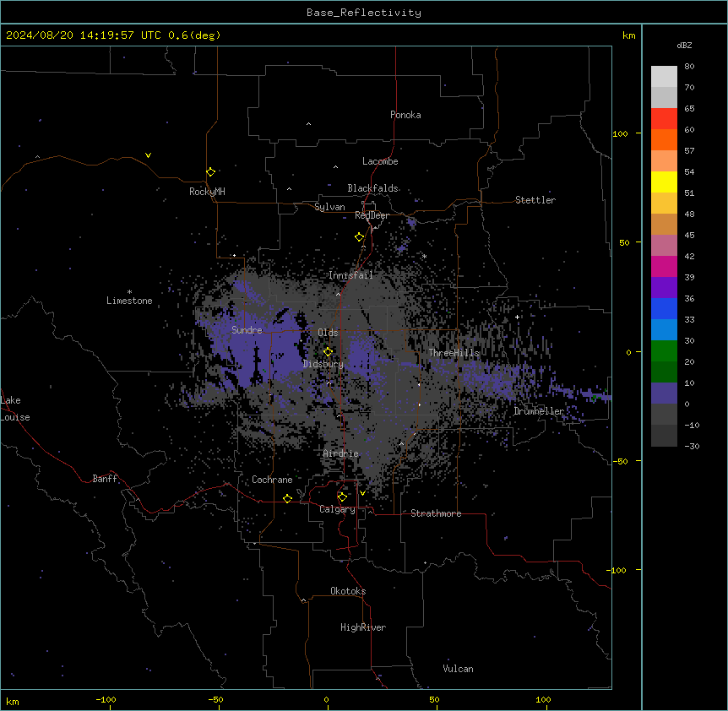Select the Strathmore map label
The image size is (728, 711).
[x=436, y=513]
